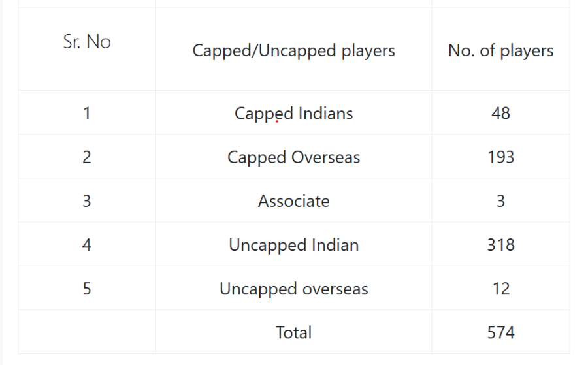Click the value 48 cell

(x=500, y=112)
